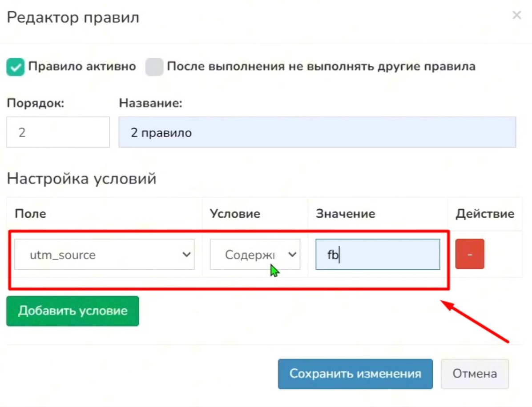Click Сохранить изменения button

click(x=355, y=374)
